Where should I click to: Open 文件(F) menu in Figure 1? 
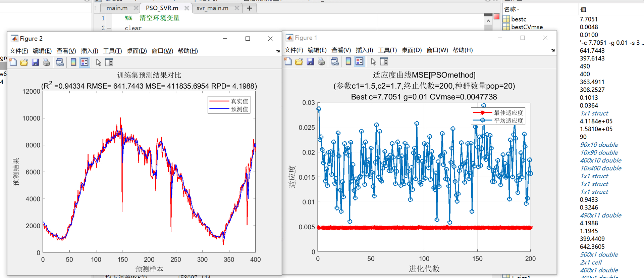pyautogui.click(x=294, y=50)
